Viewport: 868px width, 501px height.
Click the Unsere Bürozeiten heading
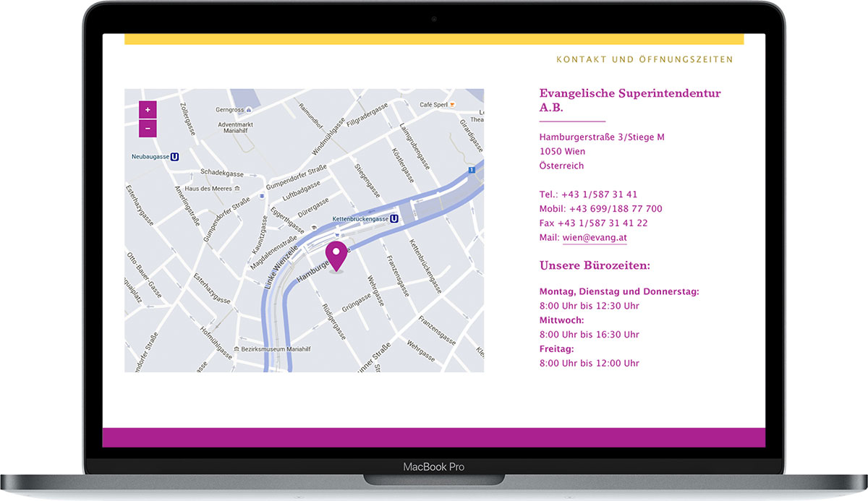pyautogui.click(x=595, y=266)
